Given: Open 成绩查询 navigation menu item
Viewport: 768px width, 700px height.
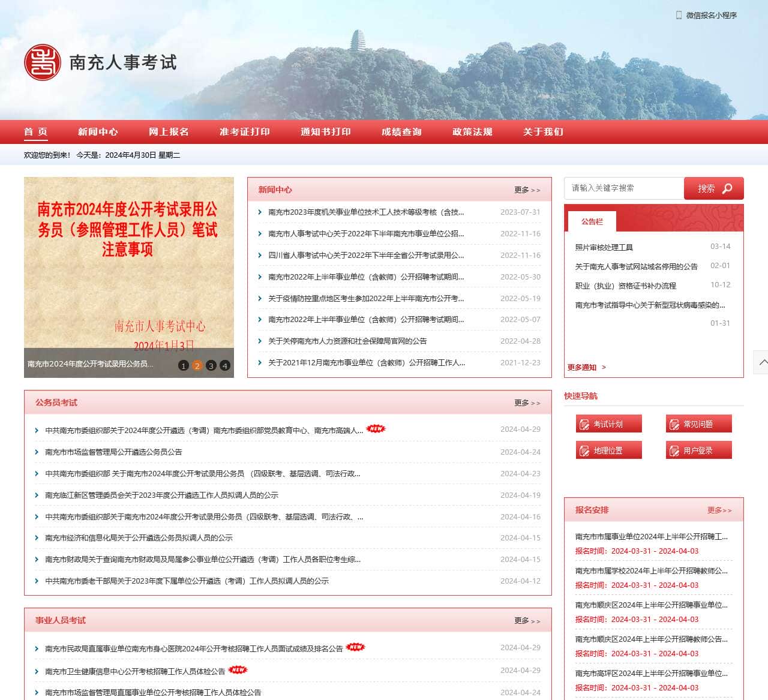Looking at the screenshot, I should [401, 132].
